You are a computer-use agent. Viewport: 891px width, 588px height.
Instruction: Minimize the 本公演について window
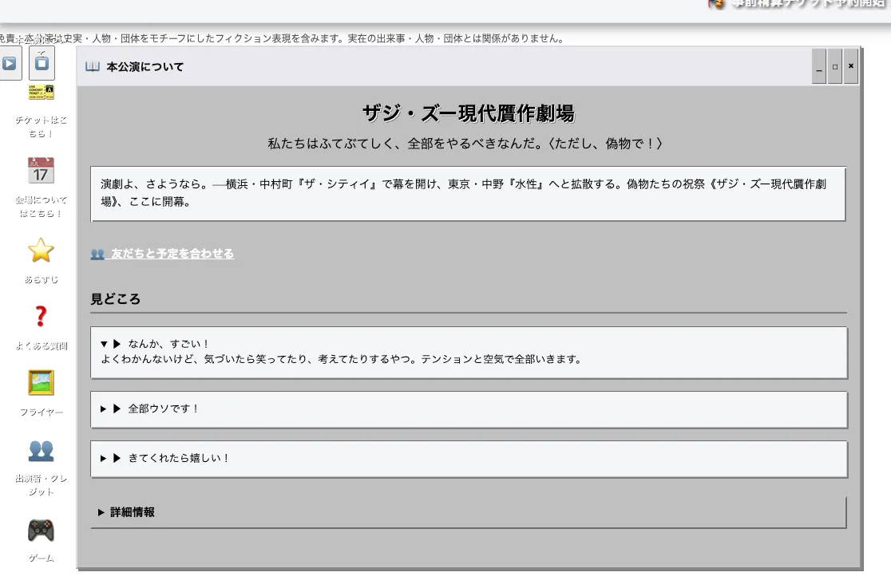pyautogui.click(x=819, y=67)
